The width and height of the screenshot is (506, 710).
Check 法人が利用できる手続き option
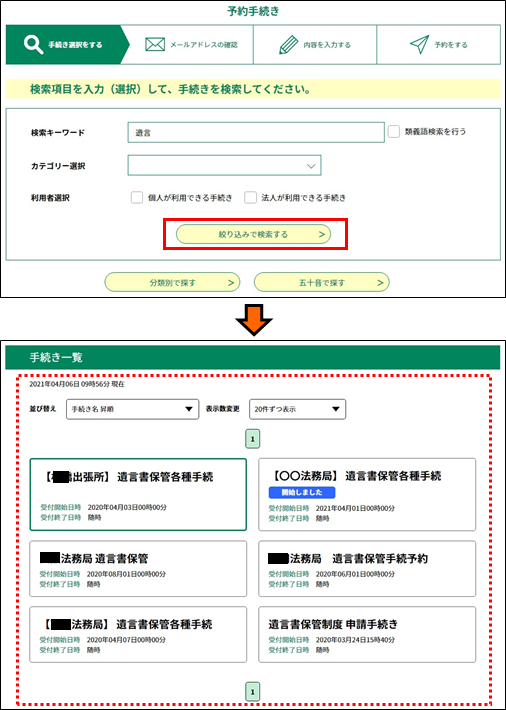click(x=251, y=198)
